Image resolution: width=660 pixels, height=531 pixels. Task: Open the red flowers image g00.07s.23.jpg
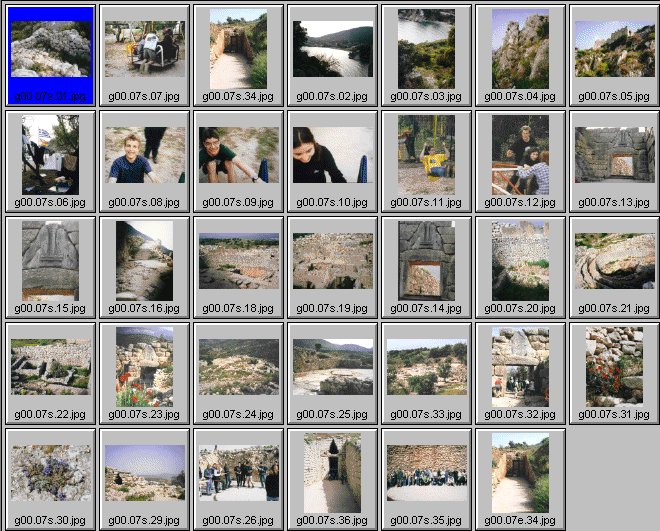click(144, 367)
